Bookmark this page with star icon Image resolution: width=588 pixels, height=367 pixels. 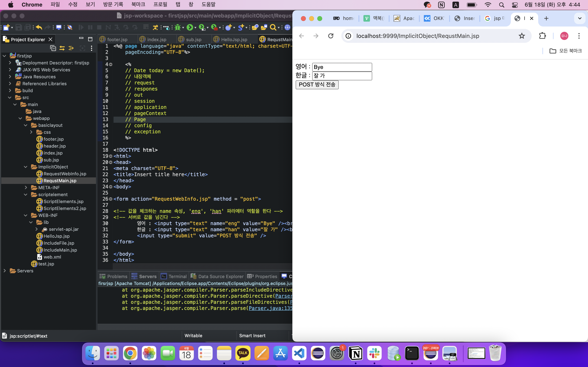click(522, 36)
